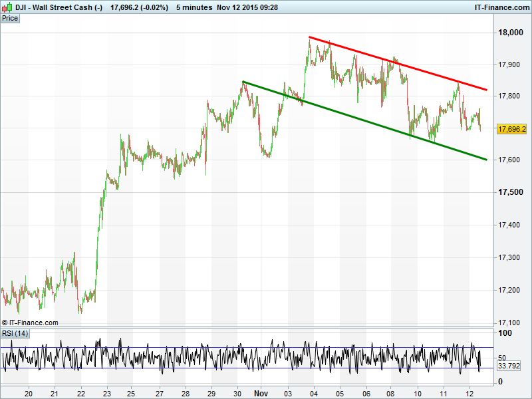Click the 17,500 price axis label
532x399 pixels.
click(x=509, y=192)
